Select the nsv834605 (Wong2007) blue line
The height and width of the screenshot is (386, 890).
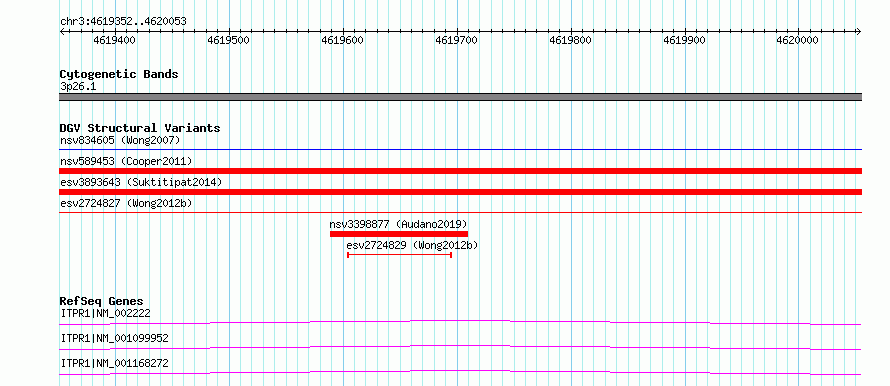[x=460, y=150]
